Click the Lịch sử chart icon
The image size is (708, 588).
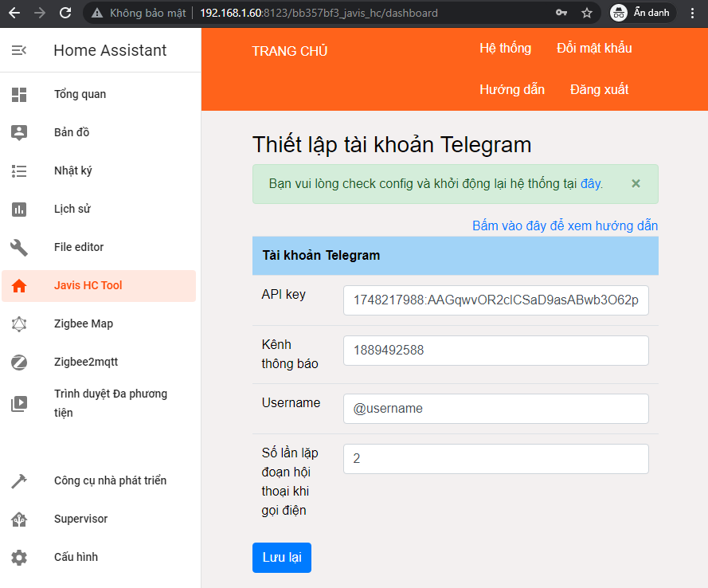[19, 209]
